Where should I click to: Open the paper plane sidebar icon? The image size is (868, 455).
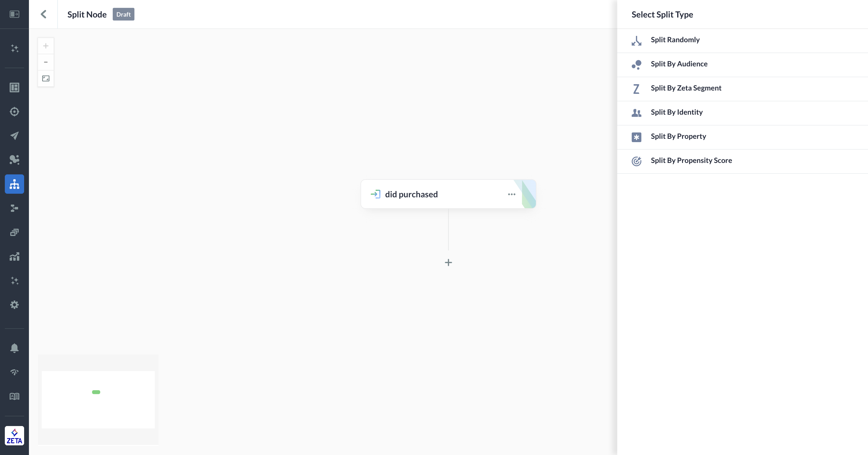coord(14,135)
